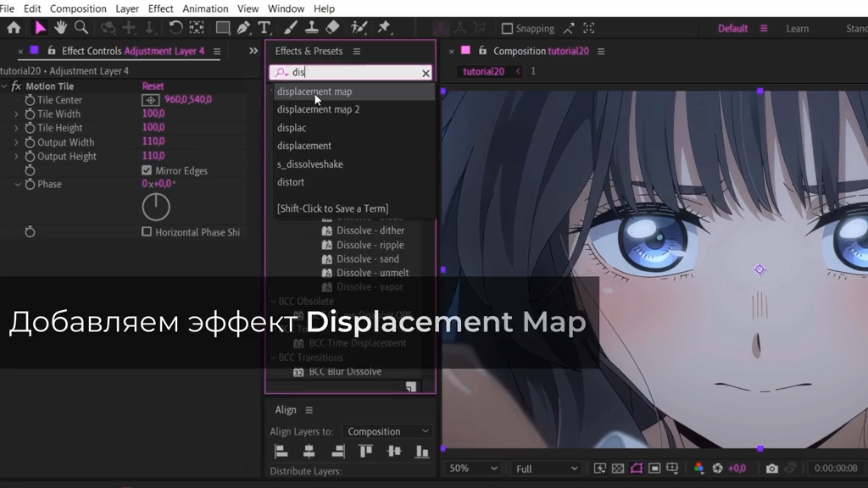Toggle Composition panel lock icon
The height and width of the screenshot is (488, 868).
(482, 51)
